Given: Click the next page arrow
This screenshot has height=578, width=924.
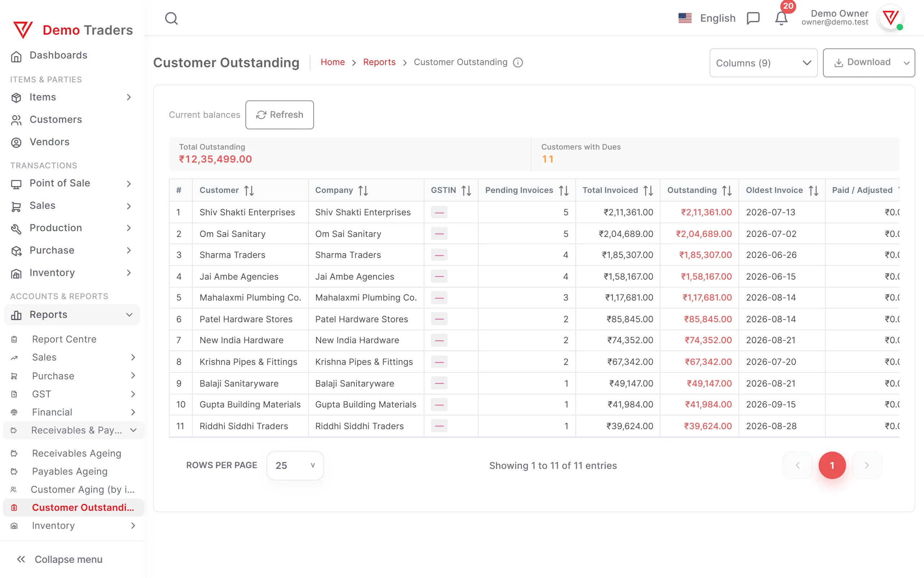Looking at the screenshot, I should (867, 465).
